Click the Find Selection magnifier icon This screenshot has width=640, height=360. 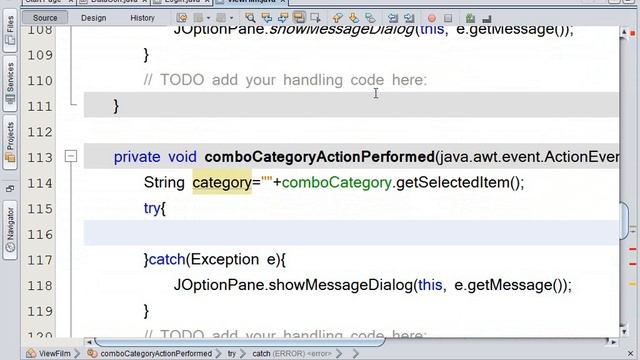point(250,18)
